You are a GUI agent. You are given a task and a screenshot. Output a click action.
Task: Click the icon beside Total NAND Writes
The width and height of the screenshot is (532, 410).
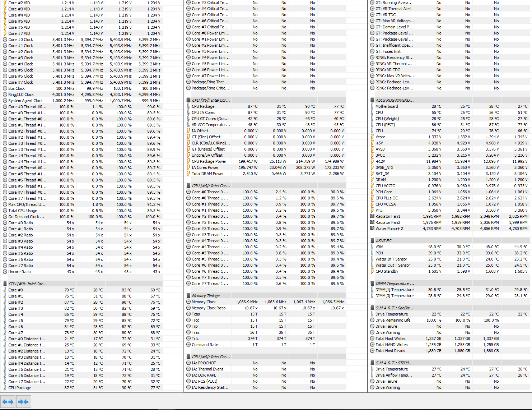pyautogui.click(x=372, y=345)
